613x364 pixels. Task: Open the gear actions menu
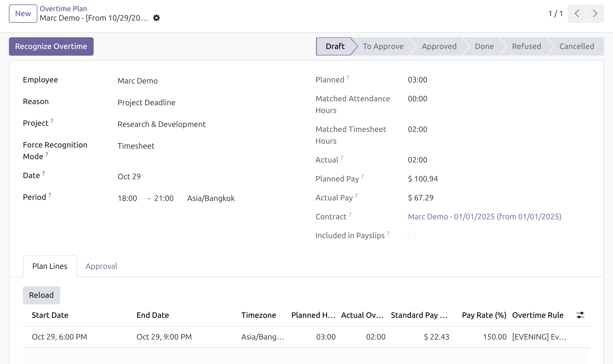click(x=157, y=18)
